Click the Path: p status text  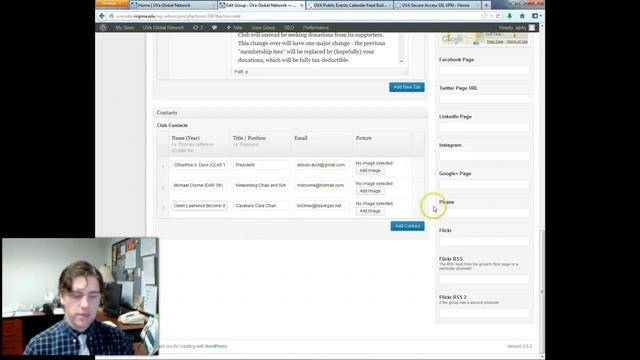pyautogui.click(x=241, y=71)
